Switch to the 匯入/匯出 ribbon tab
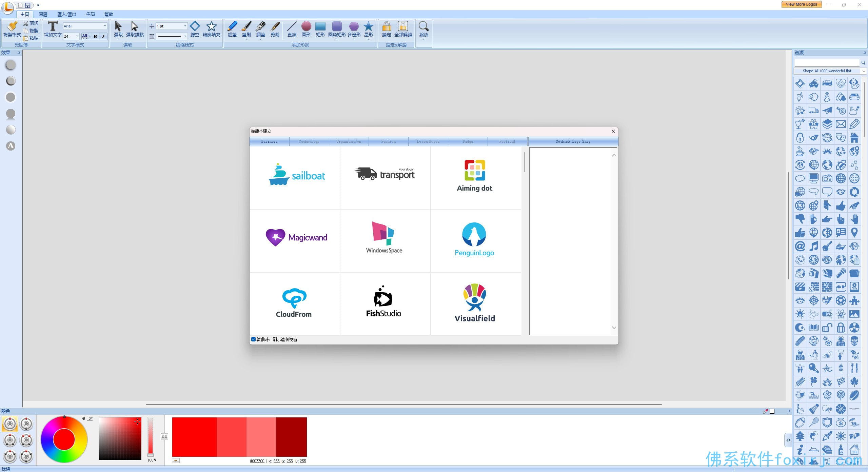Viewport: 868px width, 472px height. pos(66,14)
